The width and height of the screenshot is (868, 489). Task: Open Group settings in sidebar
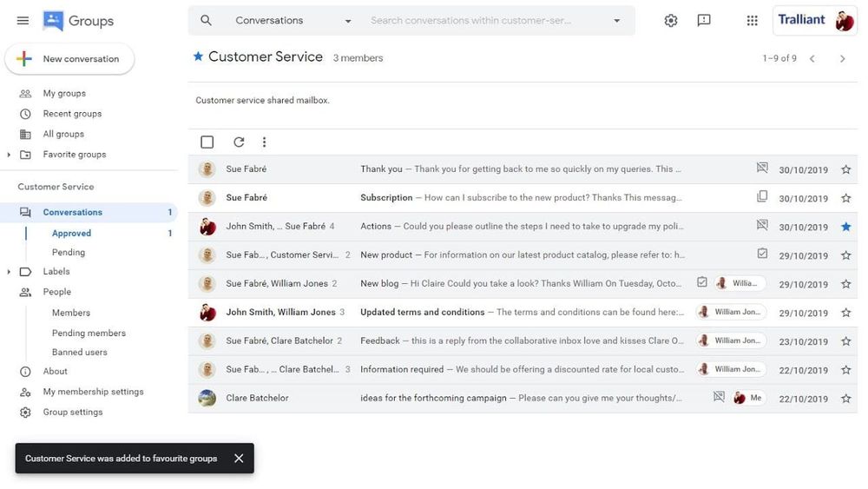point(73,413)
